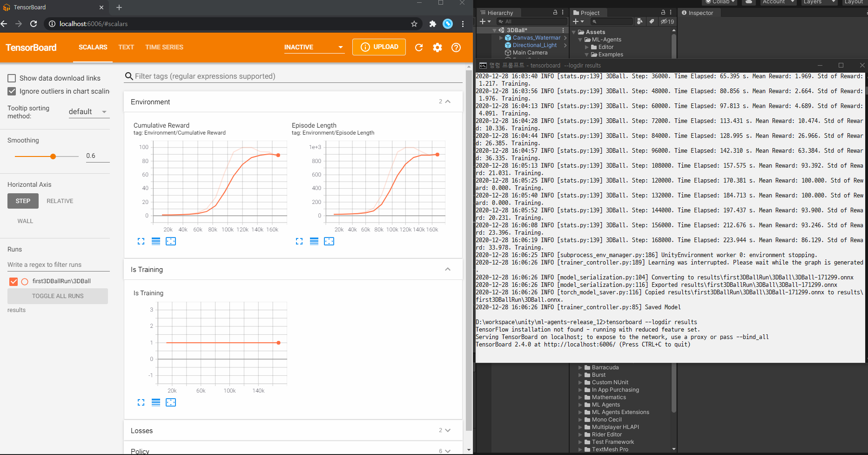Go back in browser history
This screenshot has height=455, width=868.
click(x=4, y=24)
